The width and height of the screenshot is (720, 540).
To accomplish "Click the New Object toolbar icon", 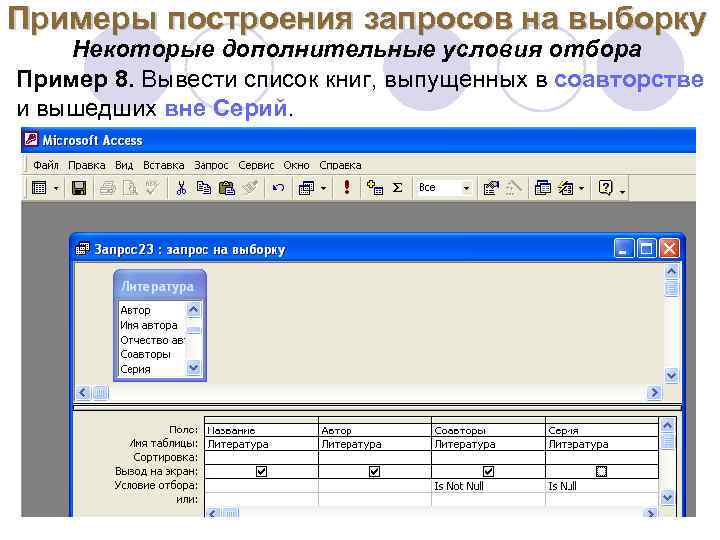I will pyautogui.click(x=566, y=188).
